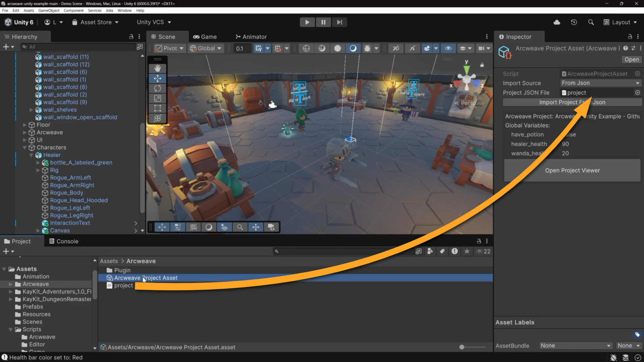644x362 pixels.
Task: Click Open Project Viewer button
Action: tap(572, 170)
